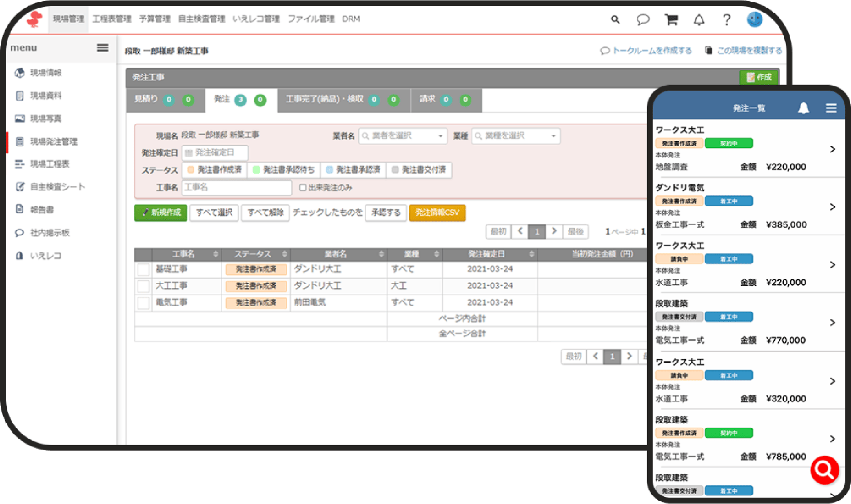Check the box for 基礎工事 row
The image size is (851, 504).
[x=143, y=269]
